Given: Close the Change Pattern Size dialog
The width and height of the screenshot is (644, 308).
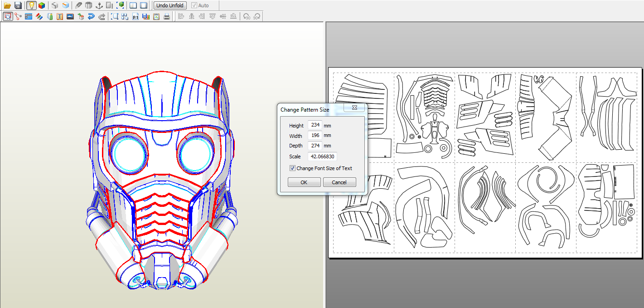Looking at the screenshot, I should pos(355,108).
